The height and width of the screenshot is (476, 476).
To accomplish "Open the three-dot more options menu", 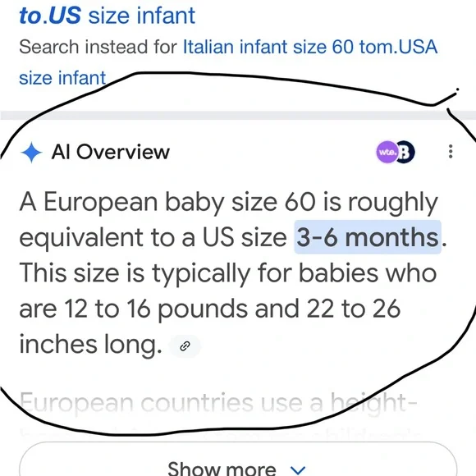I will tap(451, 152).
